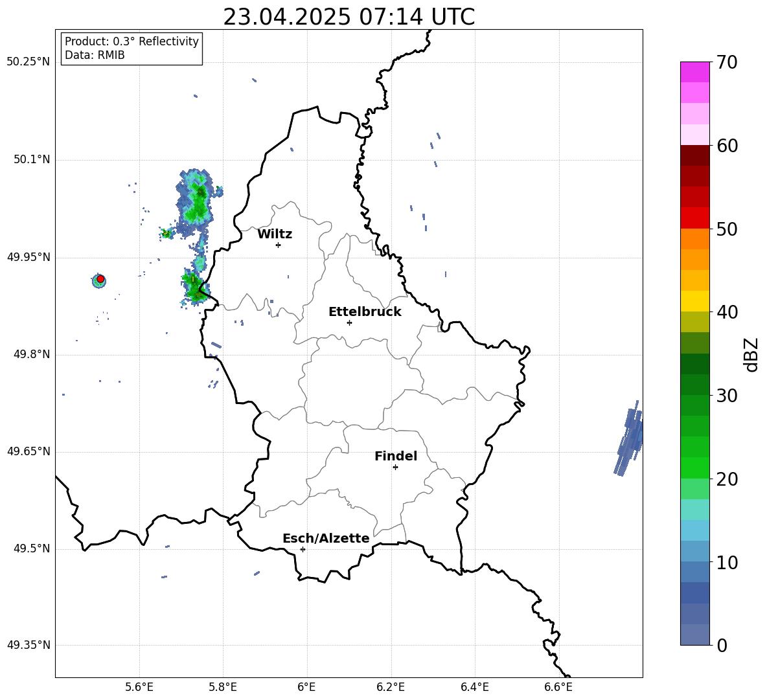Click the 6.2°E longitude label
This screenshot has height=700, width=767.
pyautogui.click(x=391, y=687)
